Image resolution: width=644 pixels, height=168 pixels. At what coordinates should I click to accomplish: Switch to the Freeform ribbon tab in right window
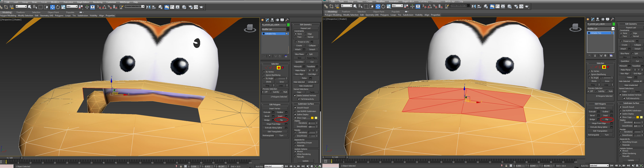click(346, 12)
